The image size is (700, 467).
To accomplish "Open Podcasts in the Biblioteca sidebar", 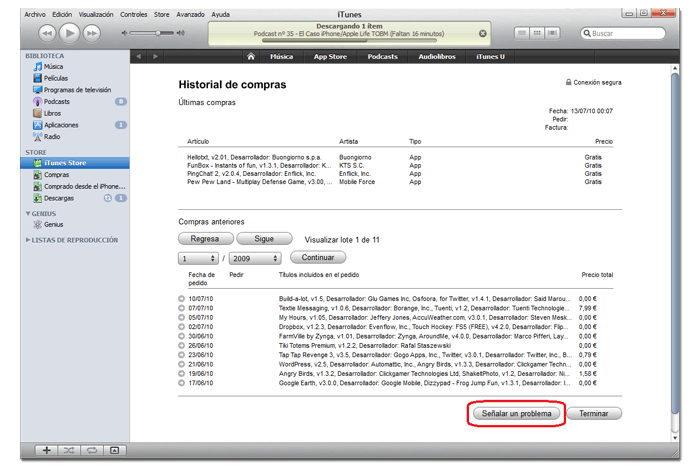I will [56, 101].
